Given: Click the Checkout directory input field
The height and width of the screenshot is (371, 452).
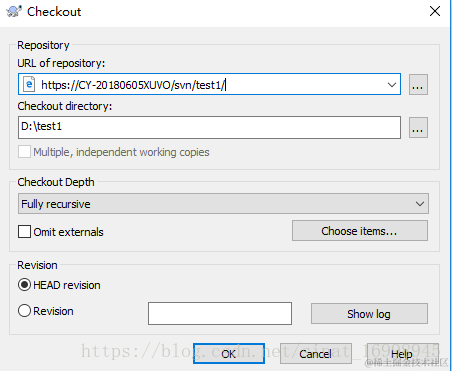Looking at the screenshot, I should 209,127.
